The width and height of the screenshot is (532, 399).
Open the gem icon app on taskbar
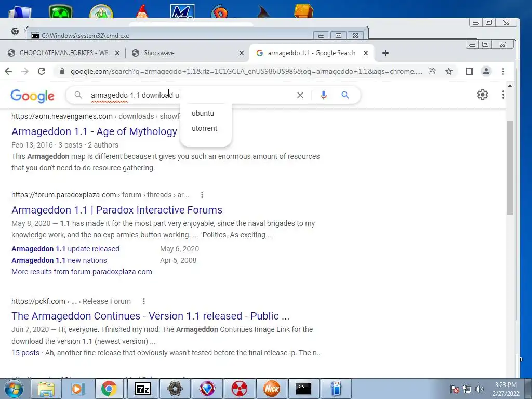207,389
